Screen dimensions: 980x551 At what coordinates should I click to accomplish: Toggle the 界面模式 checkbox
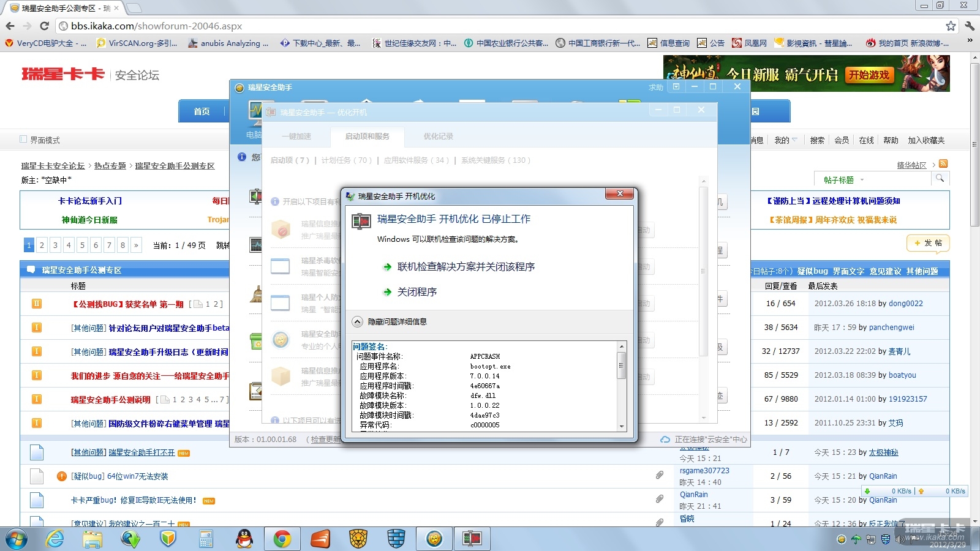click(x=23, y=140)
